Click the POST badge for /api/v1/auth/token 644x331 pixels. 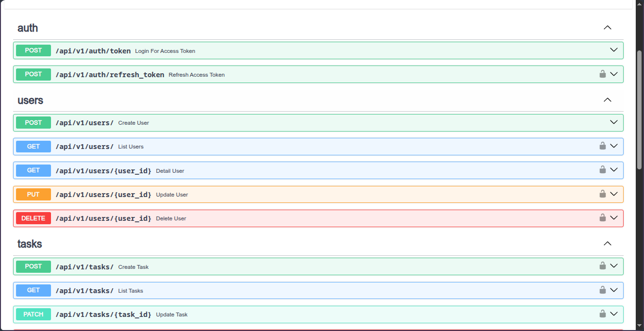point(34,50)
